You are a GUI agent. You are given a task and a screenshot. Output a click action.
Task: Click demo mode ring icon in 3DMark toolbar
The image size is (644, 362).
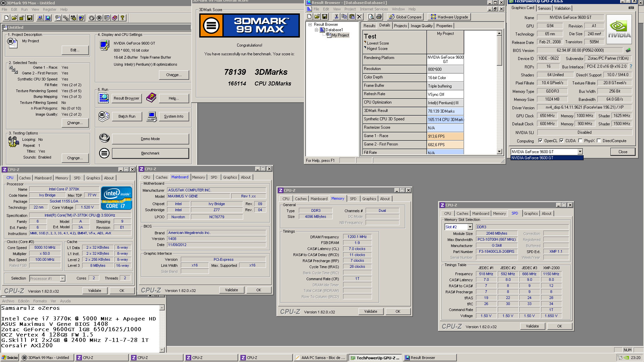click(92, 18)
